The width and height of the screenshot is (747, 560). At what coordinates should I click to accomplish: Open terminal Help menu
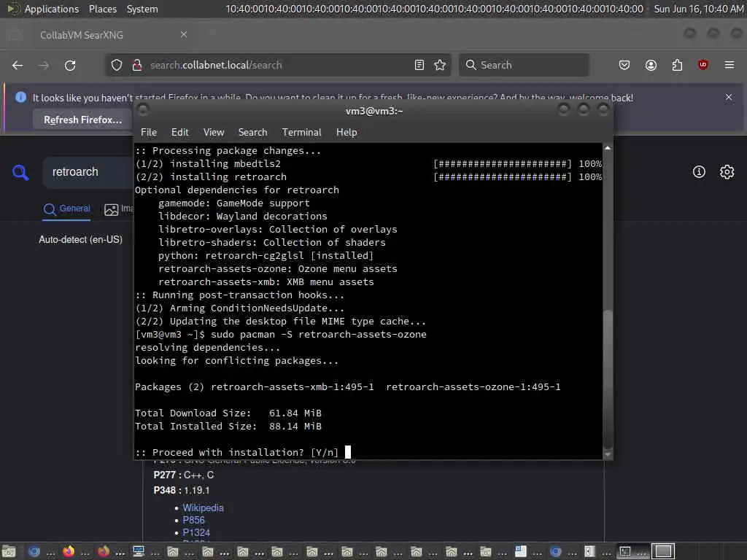point(347,133)
